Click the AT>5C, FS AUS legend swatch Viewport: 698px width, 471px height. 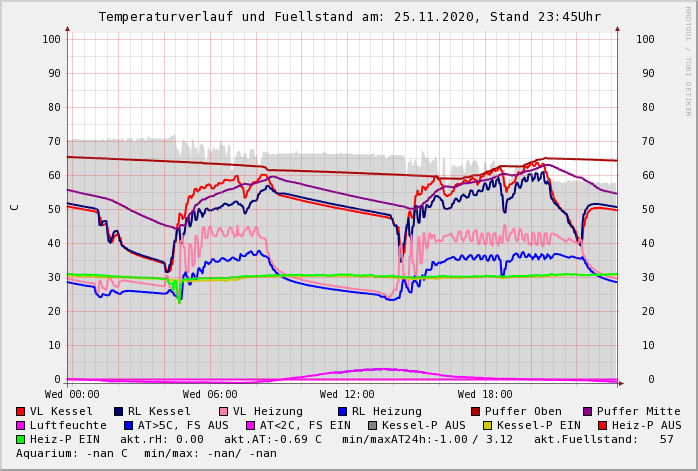point(127,426)
